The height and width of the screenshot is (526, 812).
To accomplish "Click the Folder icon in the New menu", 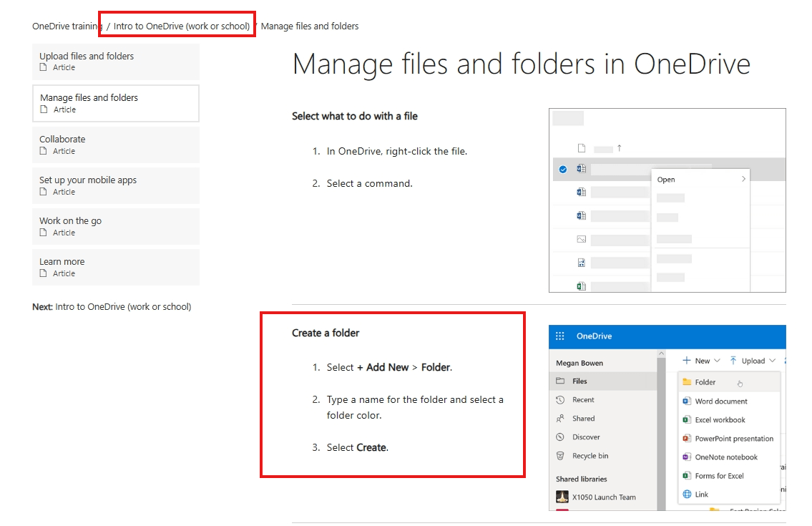I will [x=687, y=381].
